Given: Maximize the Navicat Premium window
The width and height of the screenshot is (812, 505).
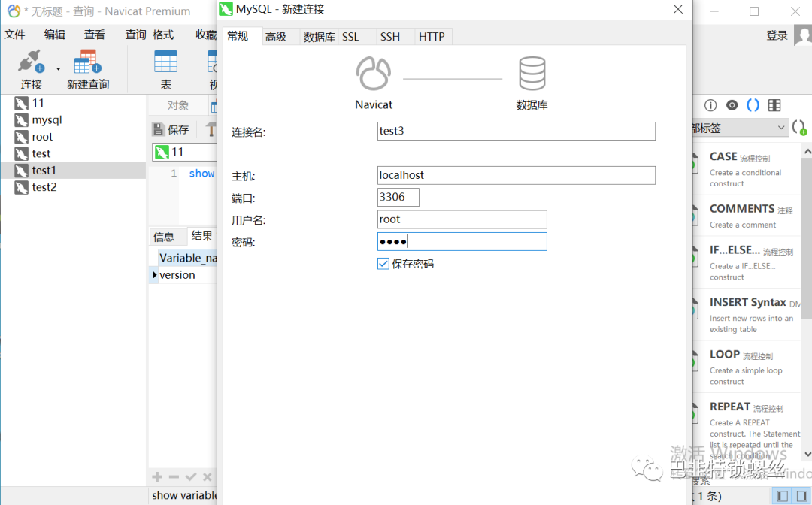Looking at the screenshot, I should tap(754, 11).
